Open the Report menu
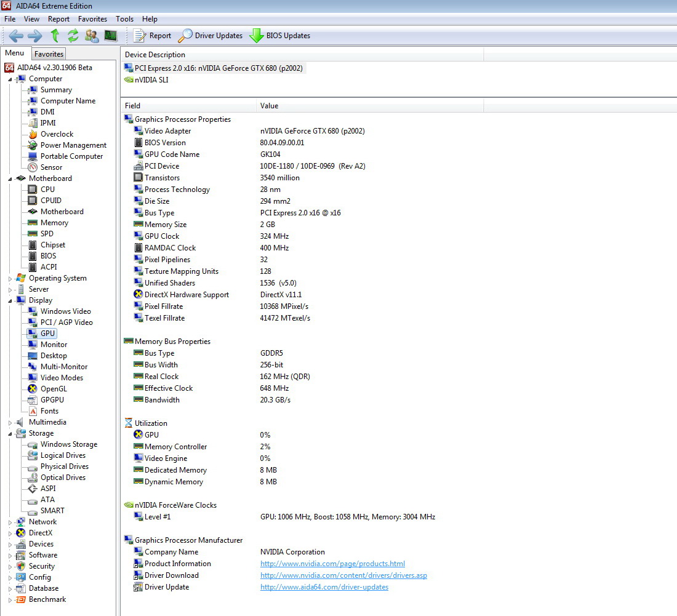The image size is (677, 616). click(58, 19)
